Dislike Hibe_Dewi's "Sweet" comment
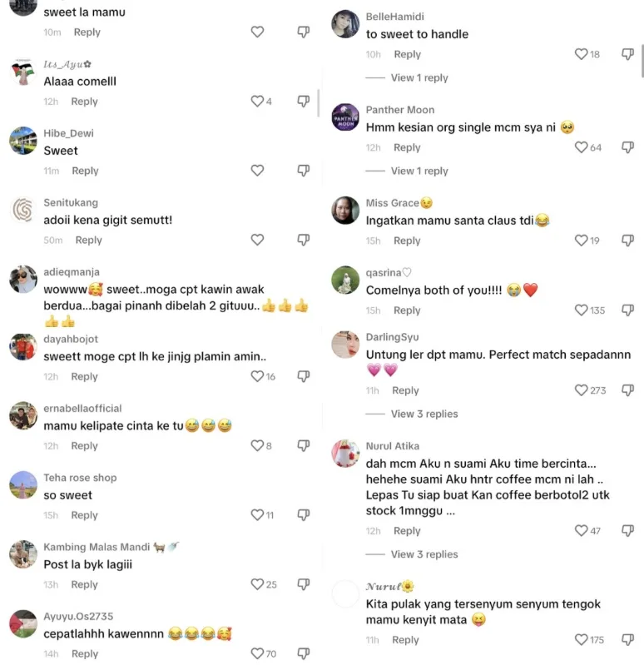This screenshot has width=644, height=665. (x=304, y=171)
